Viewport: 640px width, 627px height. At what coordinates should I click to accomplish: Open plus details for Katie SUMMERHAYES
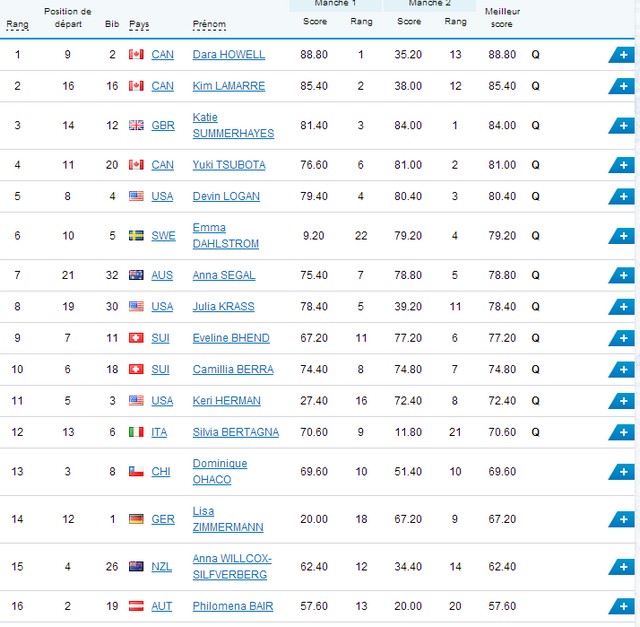pos(622,126)
